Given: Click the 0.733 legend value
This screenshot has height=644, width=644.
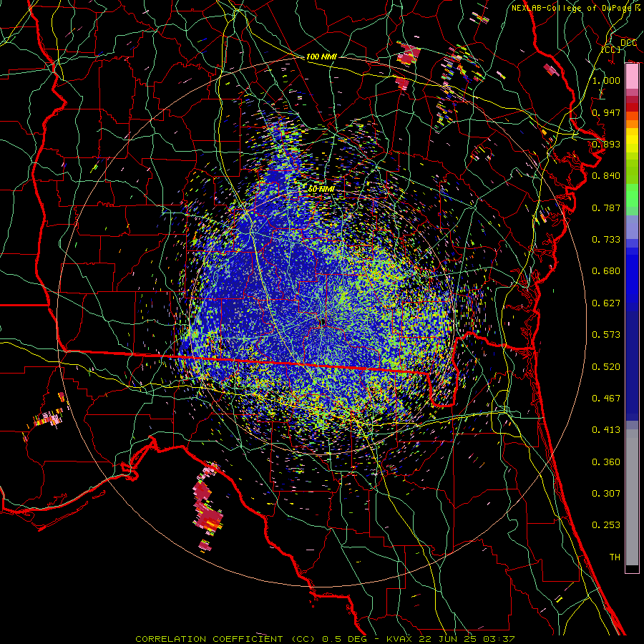Looking at the screenshot, I should click(606, 240).
